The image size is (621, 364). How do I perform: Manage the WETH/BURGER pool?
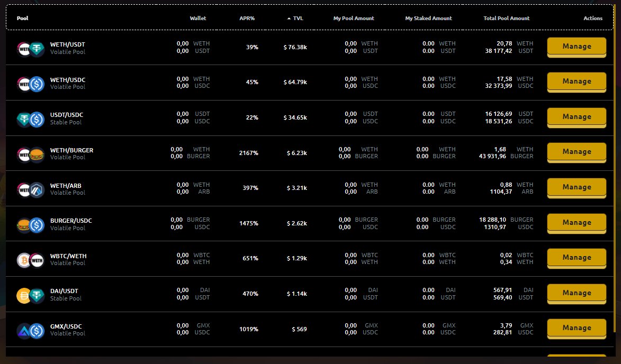(x=577, y=152)
